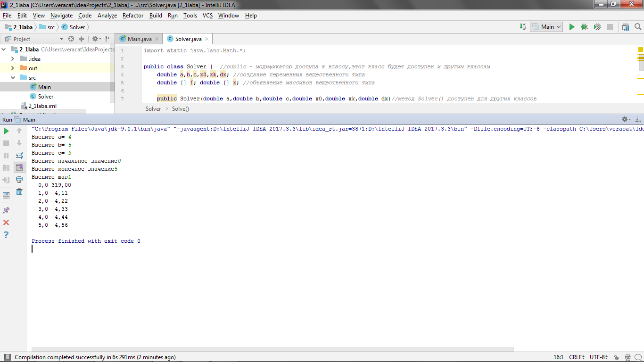Open Project Structure from the toolbar
Viewport: 644px width, 362px height.
tap(625, 27)
